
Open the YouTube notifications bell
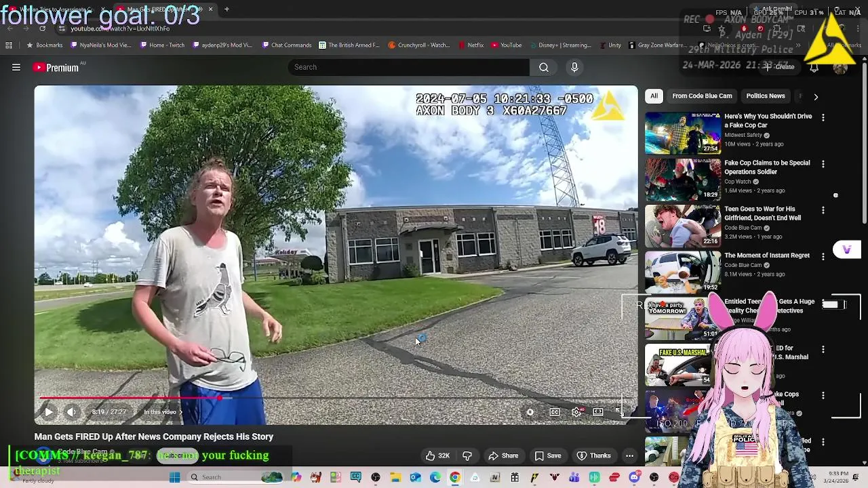pos(814,67)
